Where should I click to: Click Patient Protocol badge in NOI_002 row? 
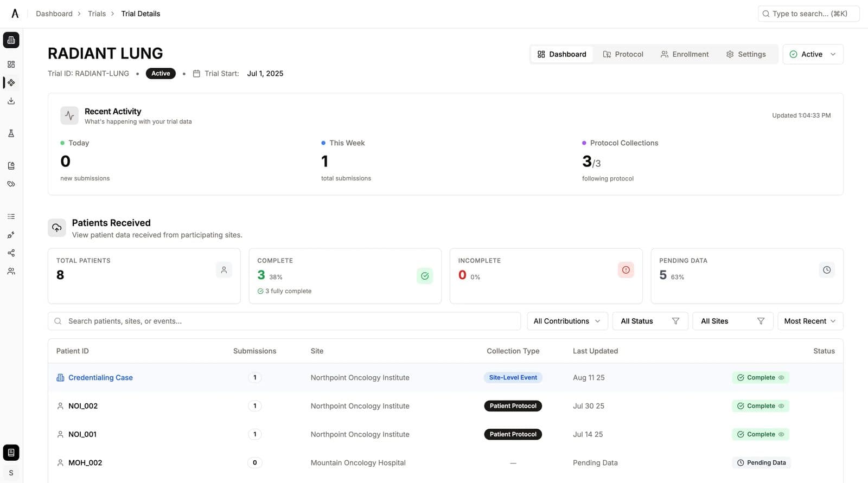pos(513,406)
